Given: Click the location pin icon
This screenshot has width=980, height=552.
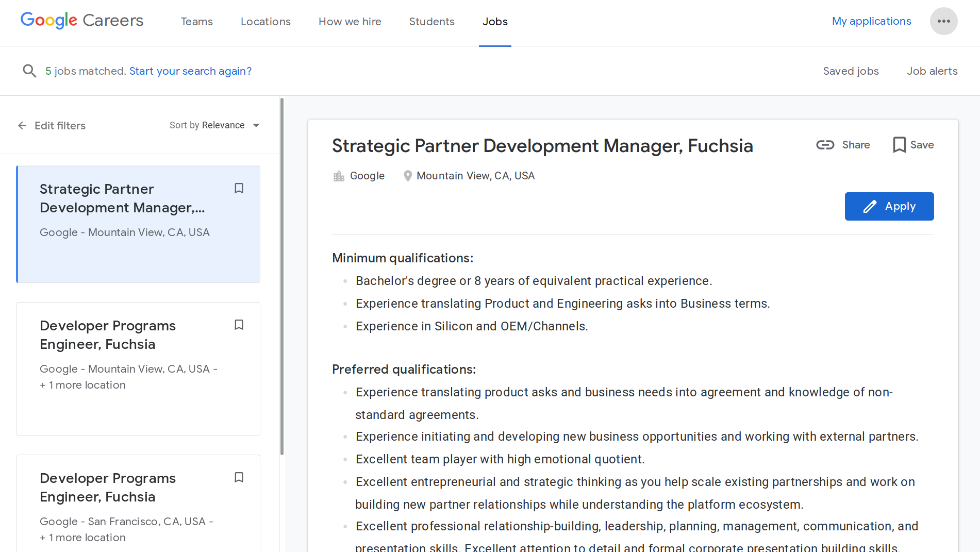Looking at the screenshot, I should click(x=407, y=176).
